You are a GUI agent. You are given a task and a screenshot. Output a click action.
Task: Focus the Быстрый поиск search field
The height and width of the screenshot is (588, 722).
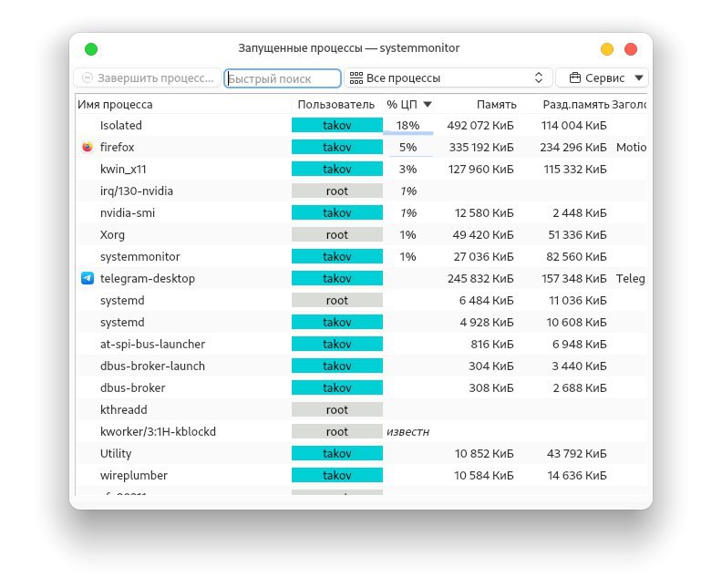283,78
